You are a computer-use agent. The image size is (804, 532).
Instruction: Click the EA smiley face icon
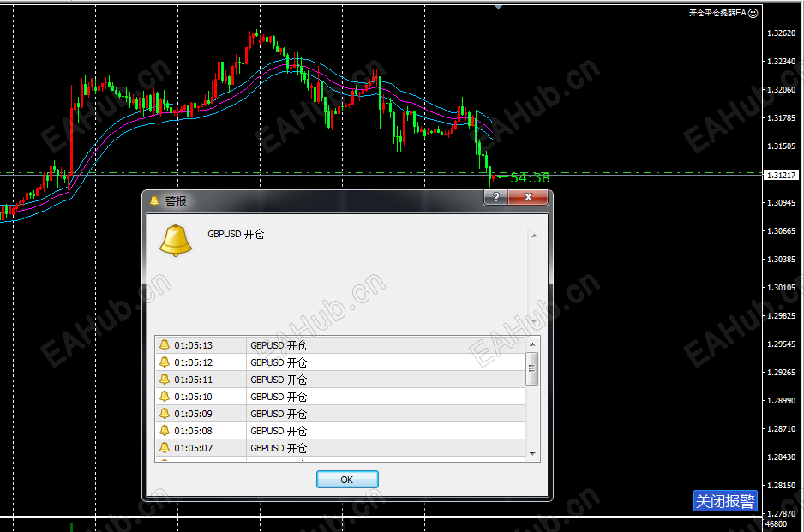pos(753,13)
